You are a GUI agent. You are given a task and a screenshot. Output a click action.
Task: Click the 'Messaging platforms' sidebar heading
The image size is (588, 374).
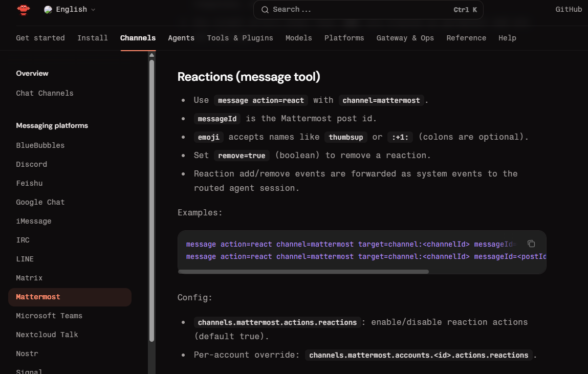click(x=52, y=125)
